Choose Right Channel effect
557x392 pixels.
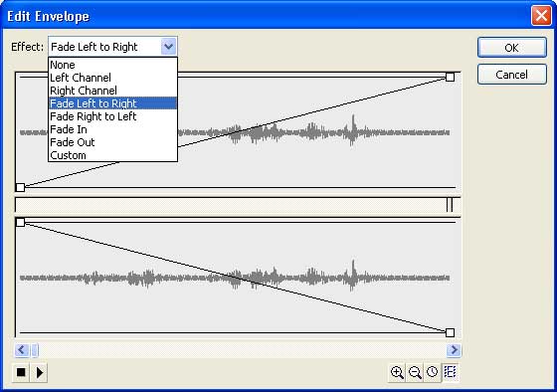[x=112, y=91]
